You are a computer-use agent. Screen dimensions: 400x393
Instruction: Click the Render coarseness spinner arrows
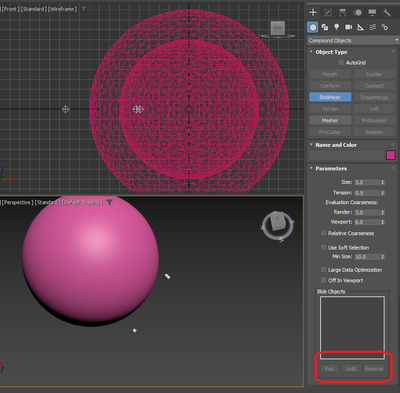(x=383, y=212)
